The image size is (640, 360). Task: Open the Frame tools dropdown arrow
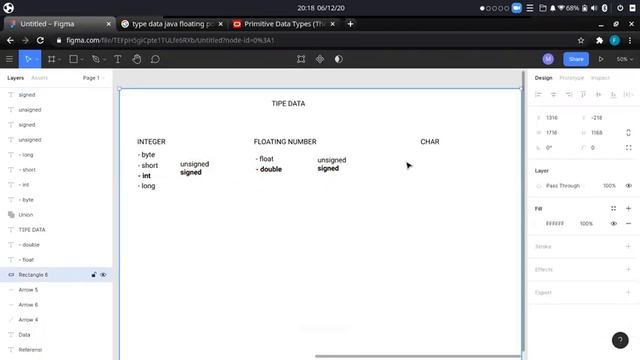click(x=60, y=60)
